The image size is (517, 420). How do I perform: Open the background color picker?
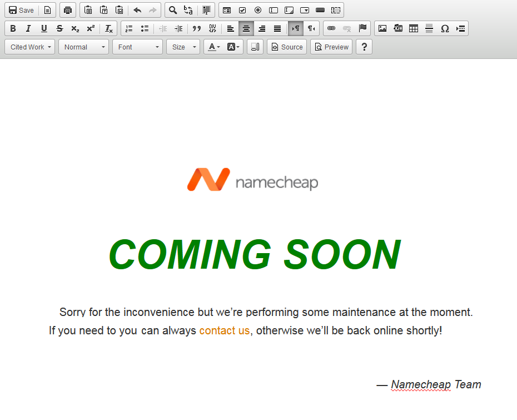click(x=233, y=47)
